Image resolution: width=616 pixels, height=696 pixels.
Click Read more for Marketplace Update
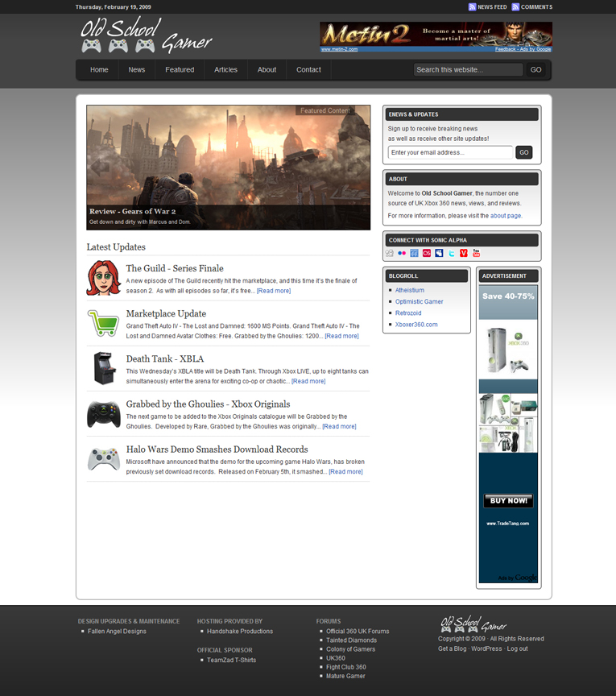tap(341, 336)
